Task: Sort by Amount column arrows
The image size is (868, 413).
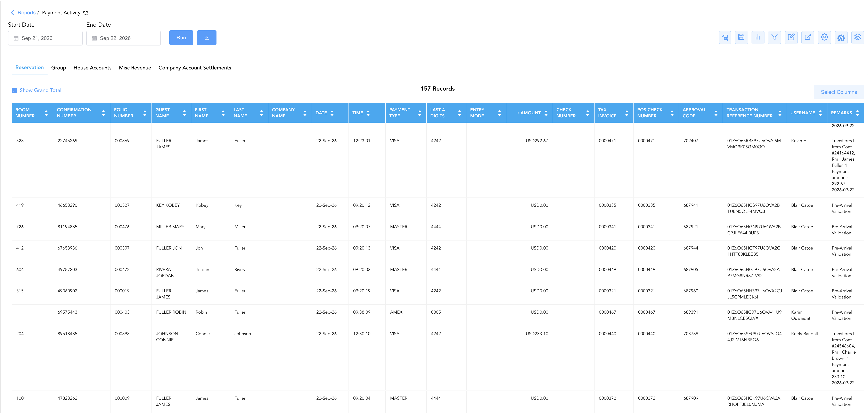Action: pos(546,113)
